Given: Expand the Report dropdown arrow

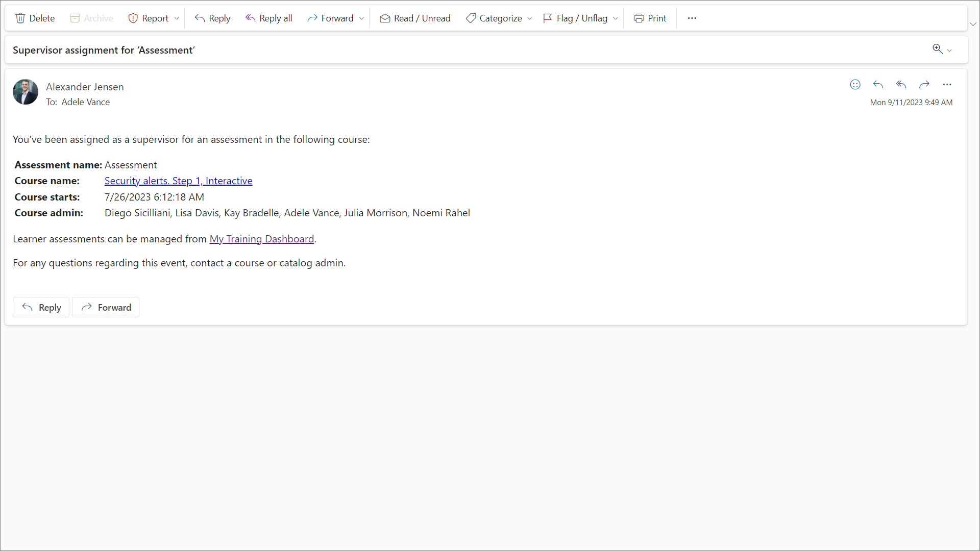Looking at the screenshot, I should [177, 18].
